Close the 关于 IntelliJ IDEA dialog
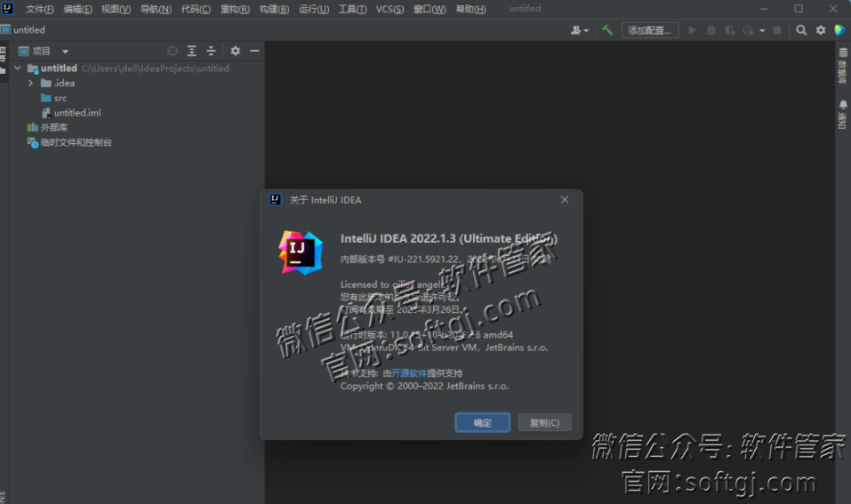The width and height of the screenshot is (851, 504). [565, 200]
